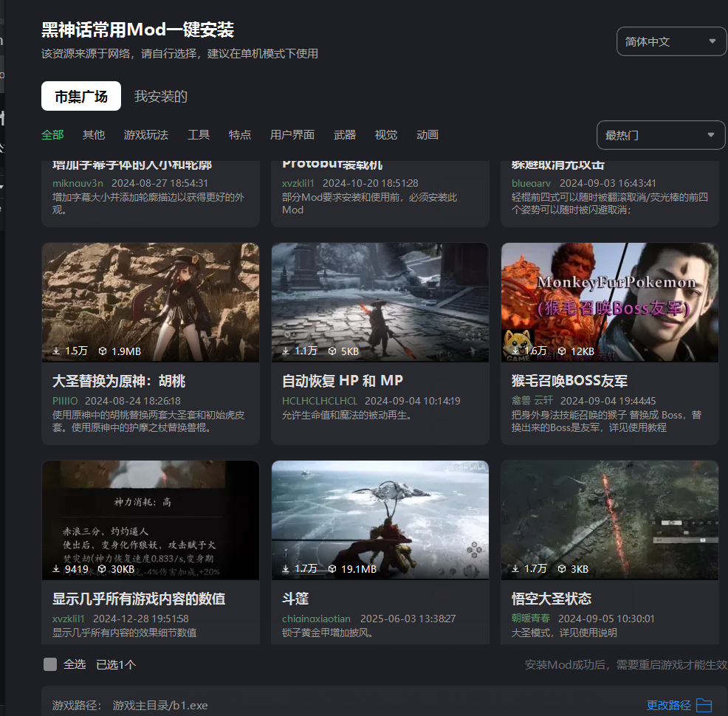Open the 猴毛召唤BOSS友军 thumbnail image
This screenshot has width=728, height=716.
(x=610, y=302)
